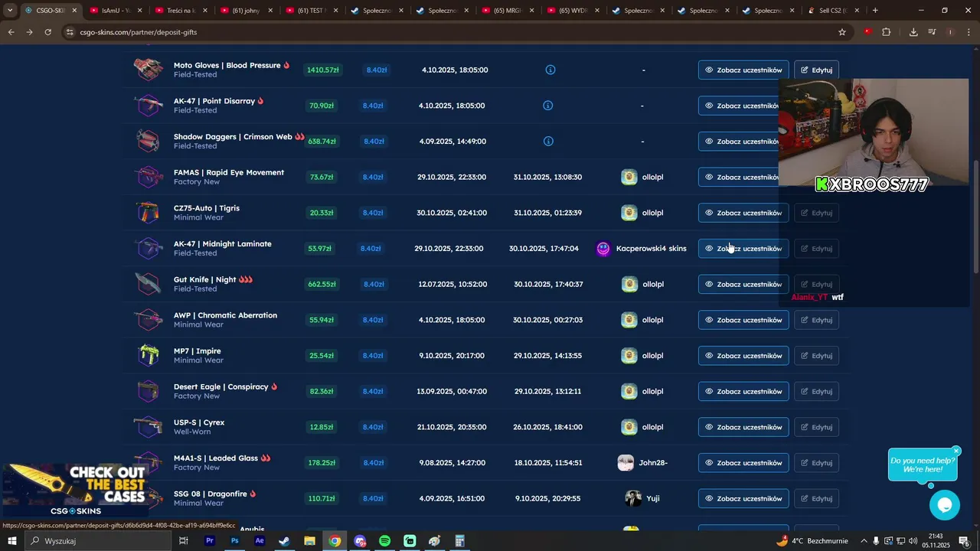Click Yuji avatar in SSG 08 row
This screenshot has width=980, height=551.
(x=633, y=498)
